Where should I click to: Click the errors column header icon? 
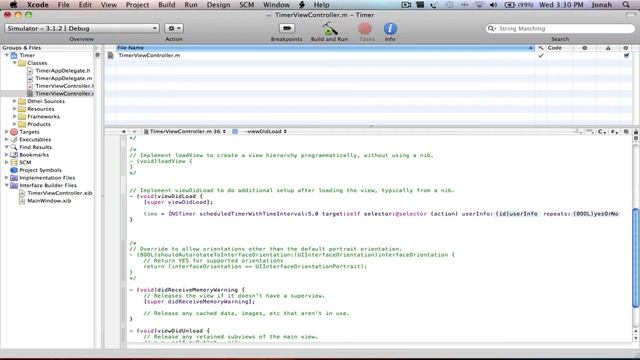(584, 48)
